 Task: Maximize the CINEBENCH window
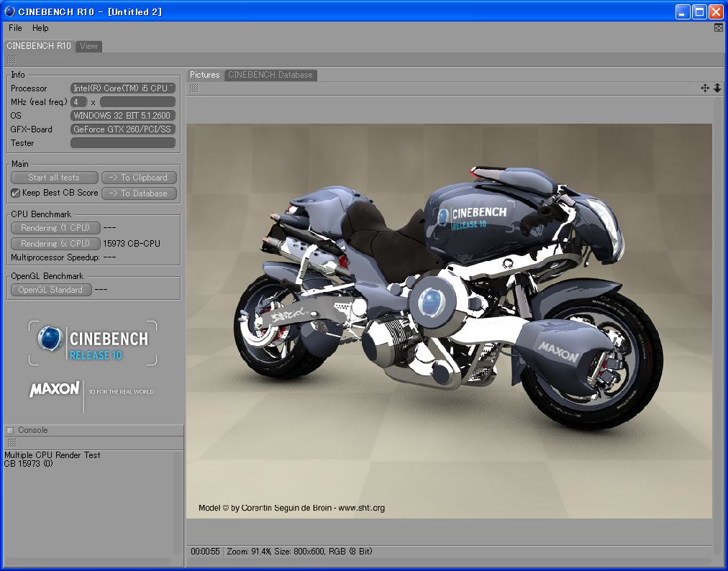(x=699, y=12)
